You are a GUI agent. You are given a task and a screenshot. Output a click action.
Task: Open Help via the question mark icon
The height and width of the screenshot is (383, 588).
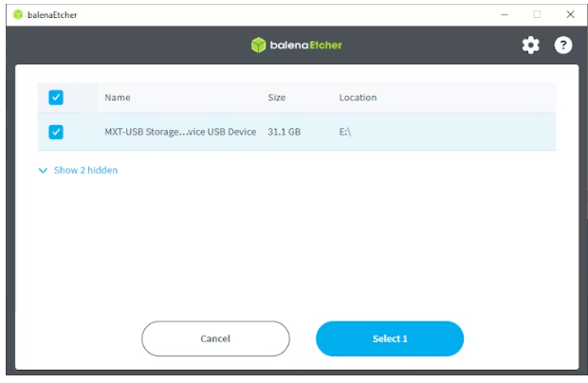point(563,45)
